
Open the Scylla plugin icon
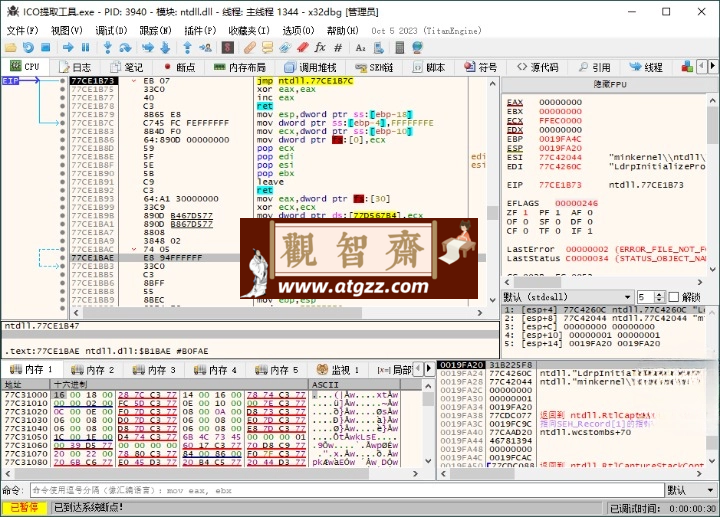228,47
